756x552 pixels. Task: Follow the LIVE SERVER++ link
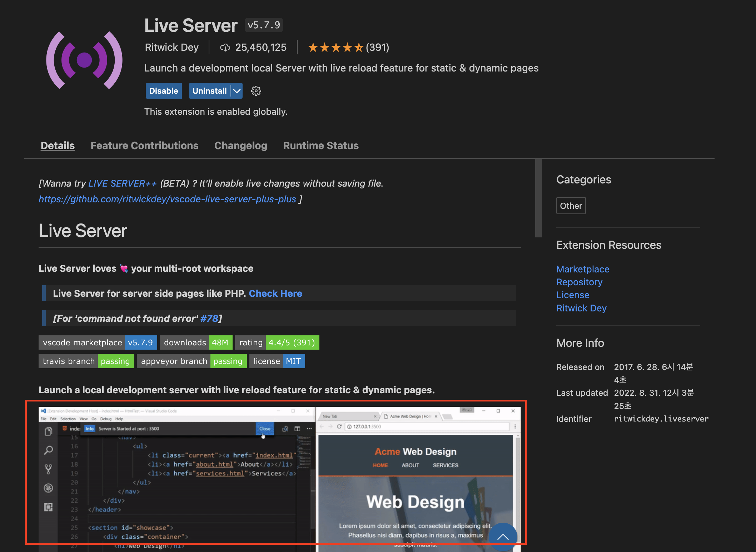(123, 183)
